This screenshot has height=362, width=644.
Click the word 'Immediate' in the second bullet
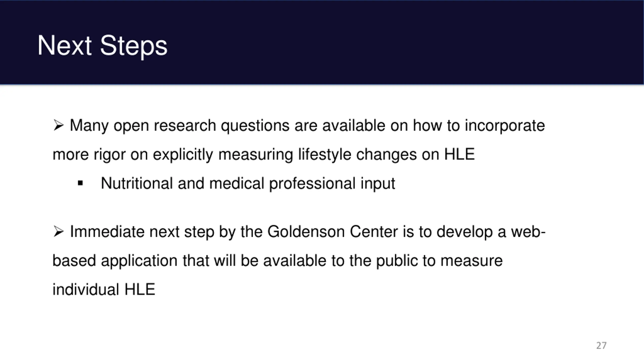[x=107, y=232]
